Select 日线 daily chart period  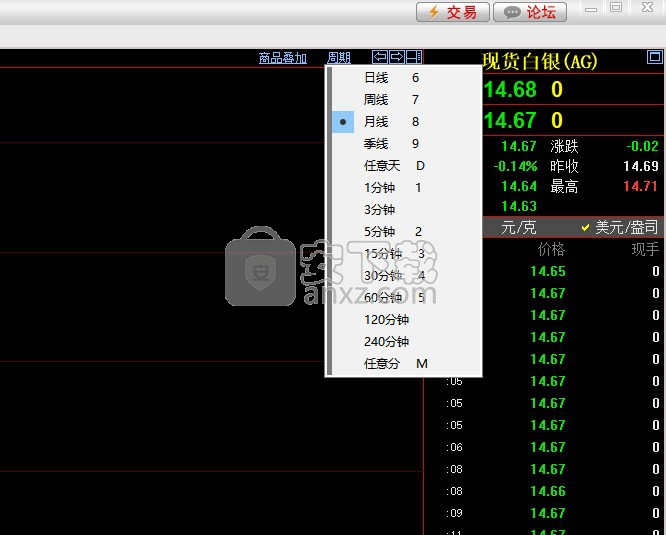(x=390, y=78)
